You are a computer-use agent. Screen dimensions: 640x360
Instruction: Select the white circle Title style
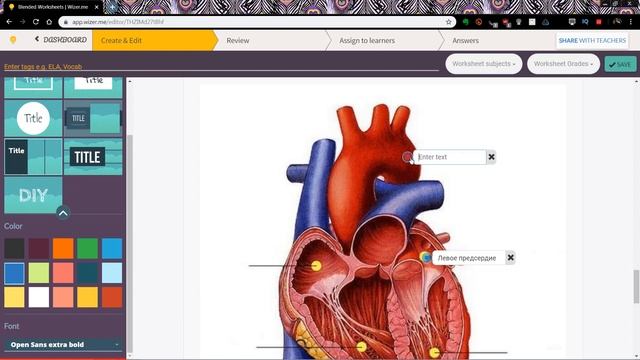click(33, 118)
